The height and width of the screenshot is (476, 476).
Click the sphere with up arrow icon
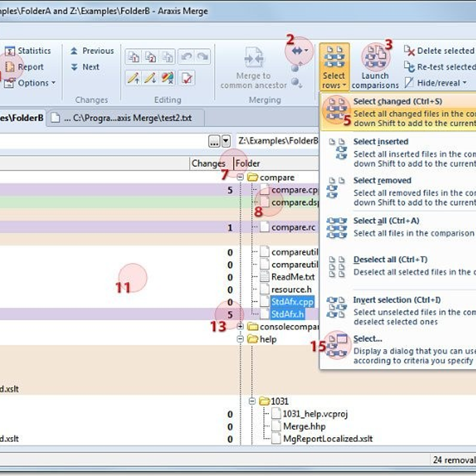tap(296, 67)
